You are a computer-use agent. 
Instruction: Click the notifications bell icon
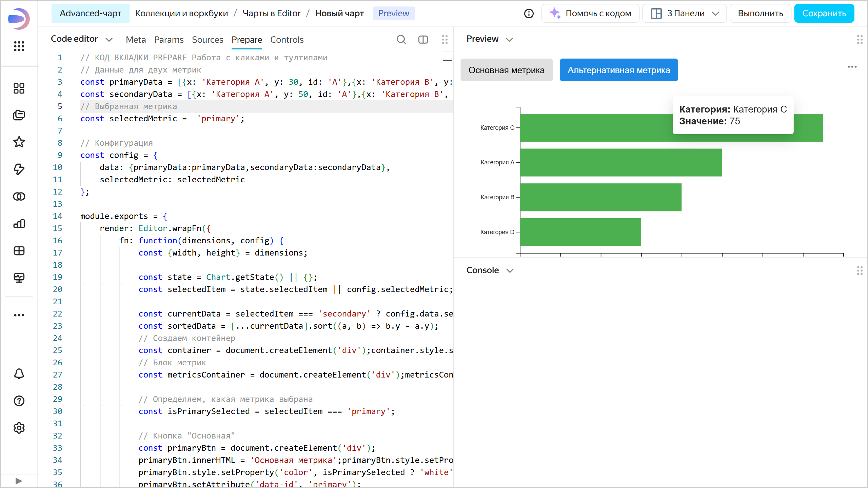point(19,374)
